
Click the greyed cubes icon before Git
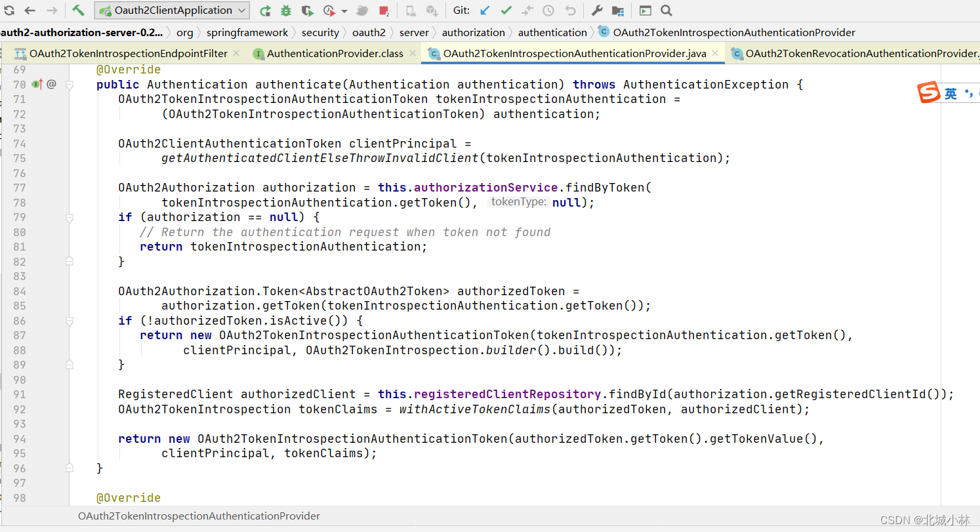pos(432,10)
